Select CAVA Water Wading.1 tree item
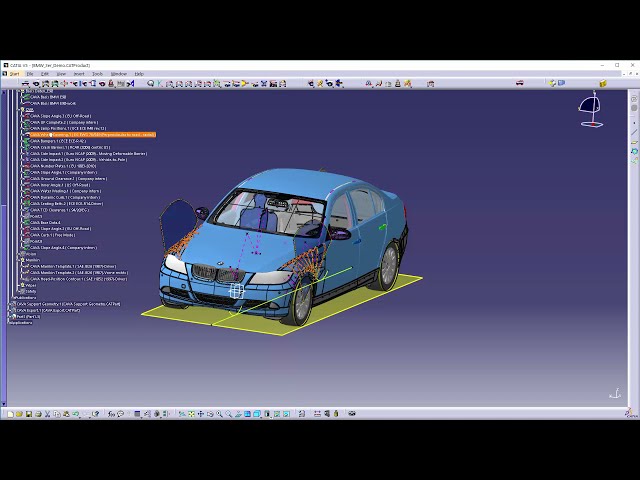640x480 pixels. point(66,191)
